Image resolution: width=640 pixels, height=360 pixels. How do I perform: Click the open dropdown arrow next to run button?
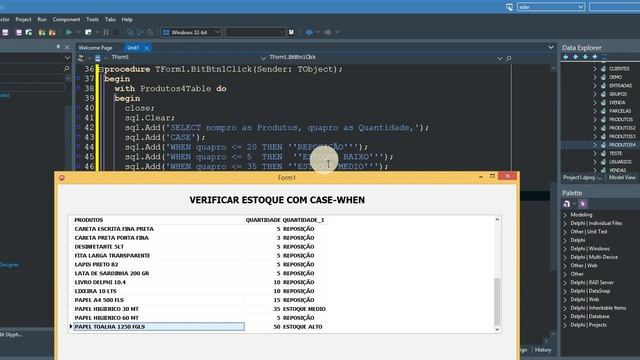point(78,32)
